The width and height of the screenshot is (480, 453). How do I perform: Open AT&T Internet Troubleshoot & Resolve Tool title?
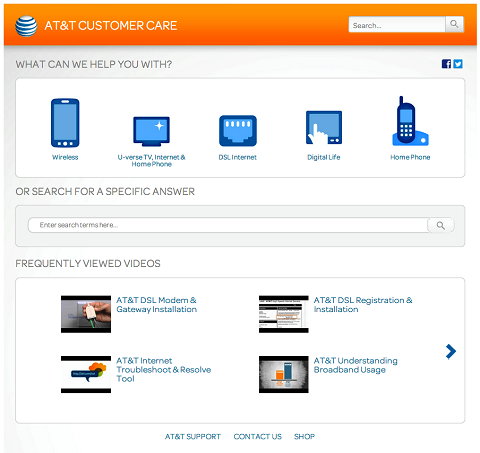click(x=163, y=370)
